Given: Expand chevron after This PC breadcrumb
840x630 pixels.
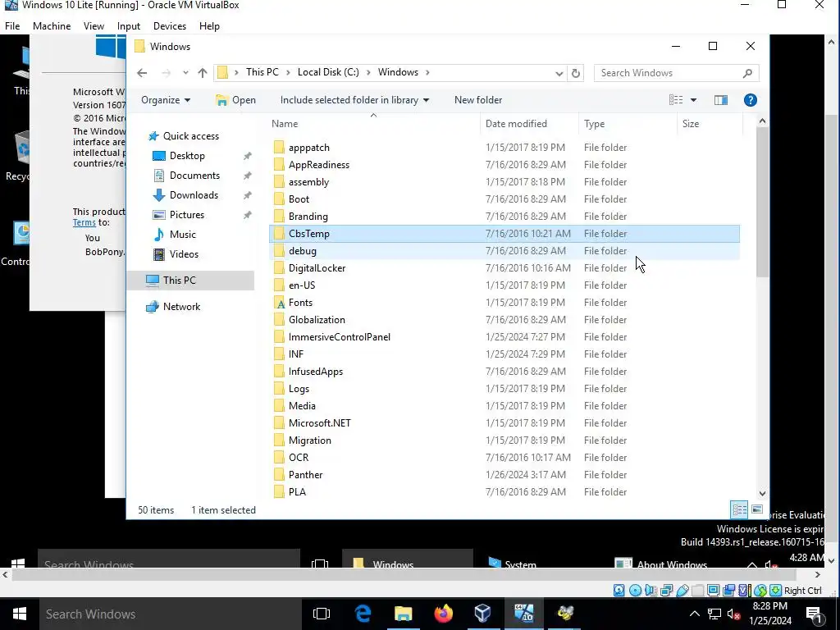Looking at the screenshot, I should (x=288, y=72).
